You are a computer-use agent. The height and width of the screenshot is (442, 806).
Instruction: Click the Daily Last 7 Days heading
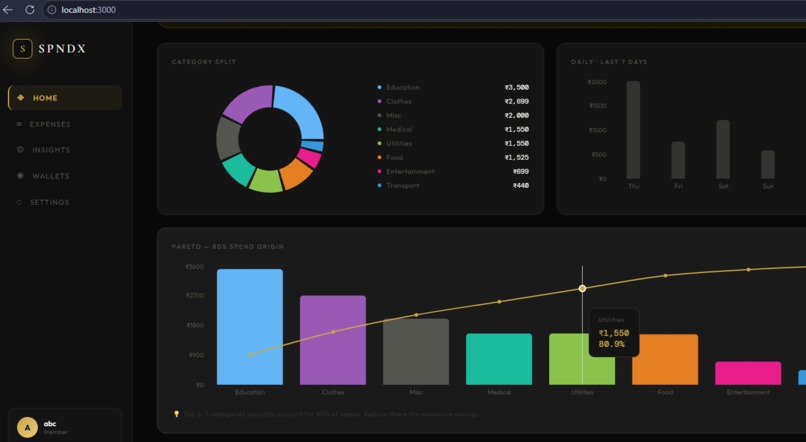[x=609, y=62]
